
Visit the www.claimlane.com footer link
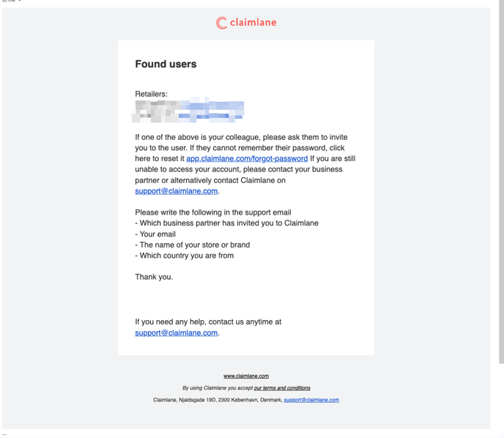[246, 376]
